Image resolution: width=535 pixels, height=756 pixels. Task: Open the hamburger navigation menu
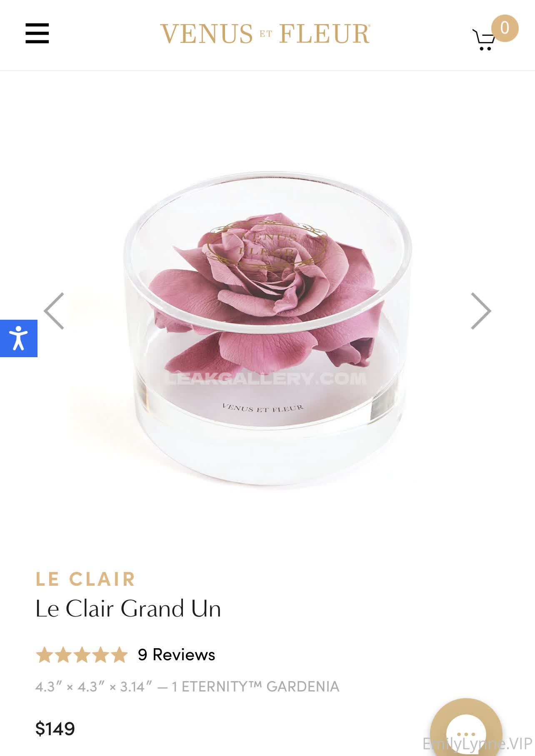click(37, 33)
